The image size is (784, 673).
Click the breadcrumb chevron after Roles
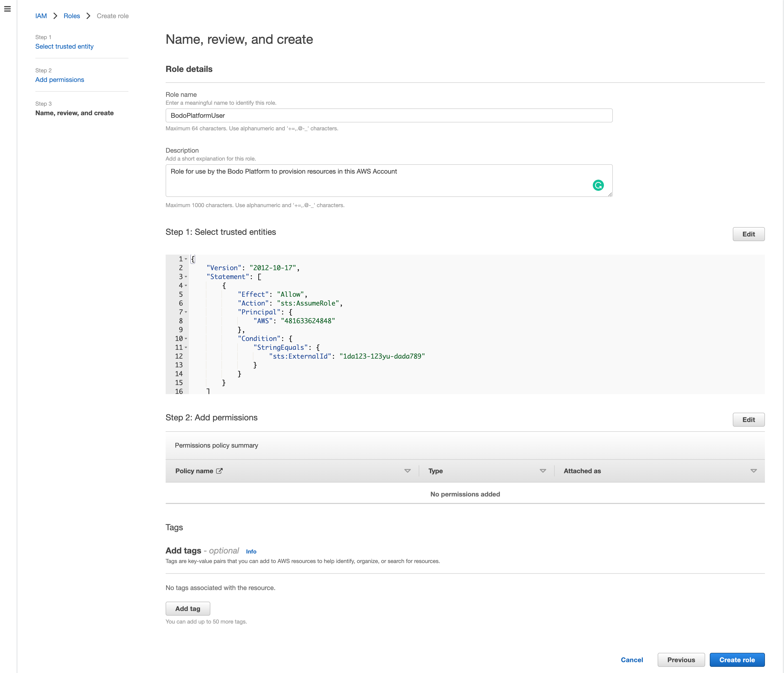(x=88, y=16)
